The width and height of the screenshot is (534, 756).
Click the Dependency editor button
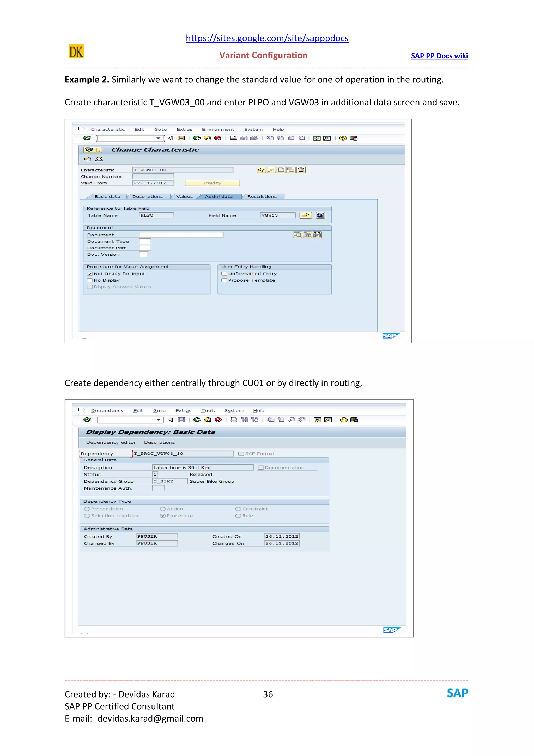pyautogui.click(x=111, y=442)
